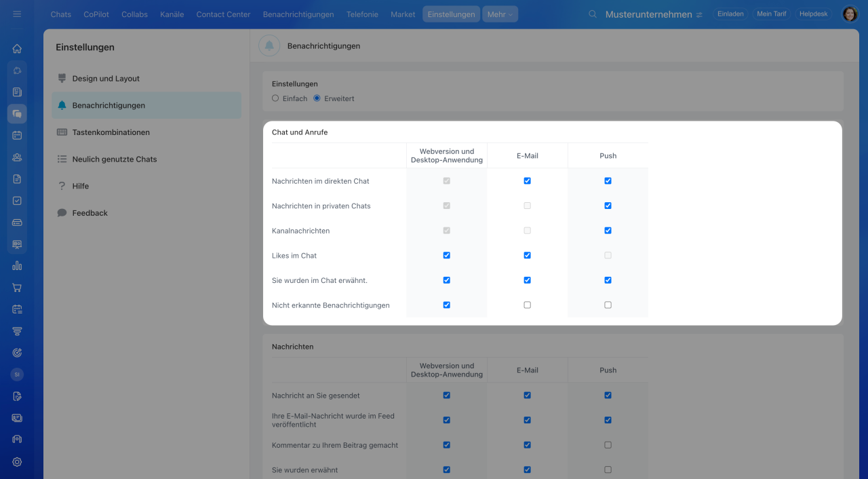Open the Kanäle tab
868x479 pixels.
point(172,14)
